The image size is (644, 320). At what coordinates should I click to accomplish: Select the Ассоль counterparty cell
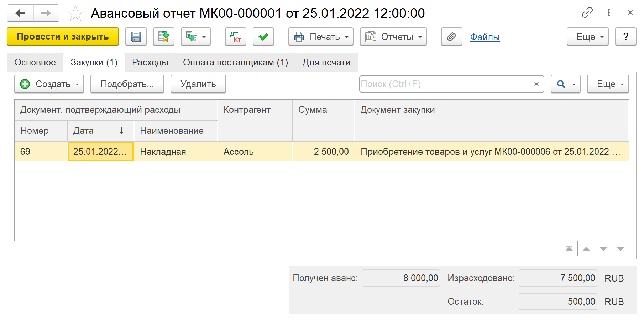click(x=255, y=152)
